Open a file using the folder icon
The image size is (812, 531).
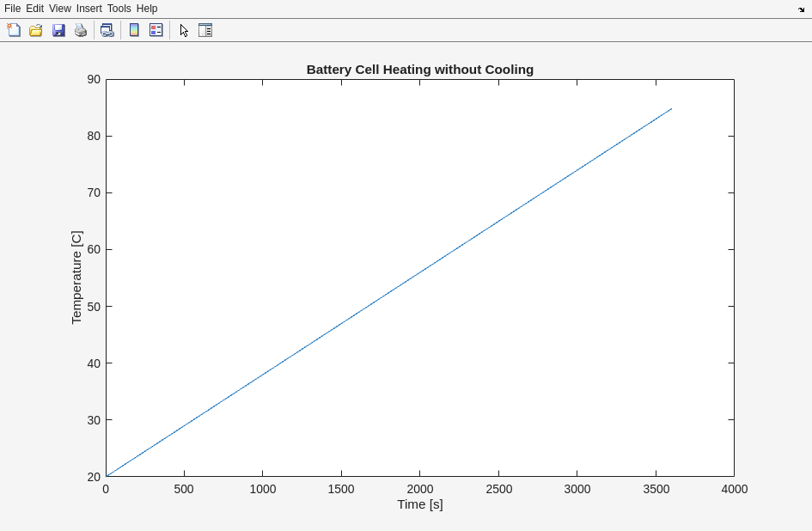[36, 30]
